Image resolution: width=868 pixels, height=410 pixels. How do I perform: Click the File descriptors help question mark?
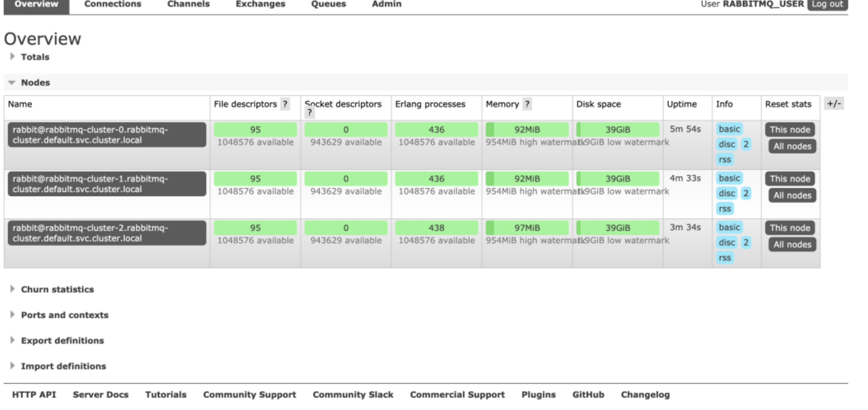coord(285,104)
